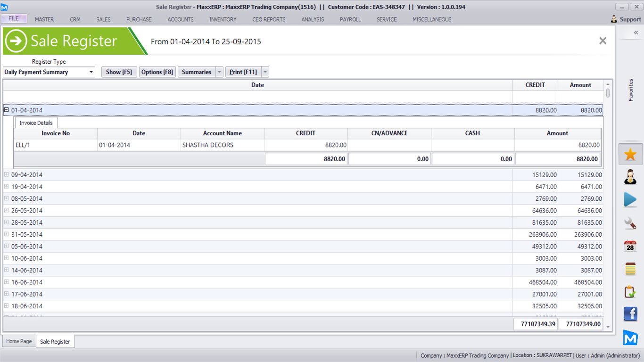Open the Register Type dropdown

[91, 72]
